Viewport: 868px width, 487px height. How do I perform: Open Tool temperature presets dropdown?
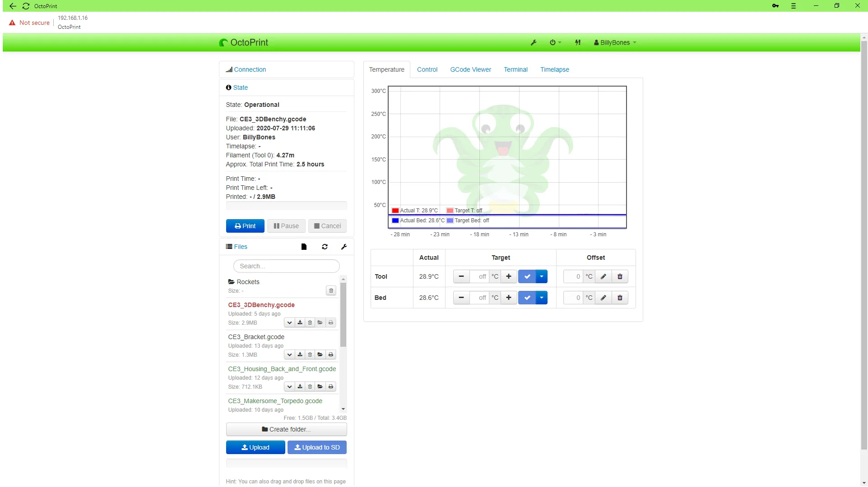pyautogui.click(x=542, y=276)
